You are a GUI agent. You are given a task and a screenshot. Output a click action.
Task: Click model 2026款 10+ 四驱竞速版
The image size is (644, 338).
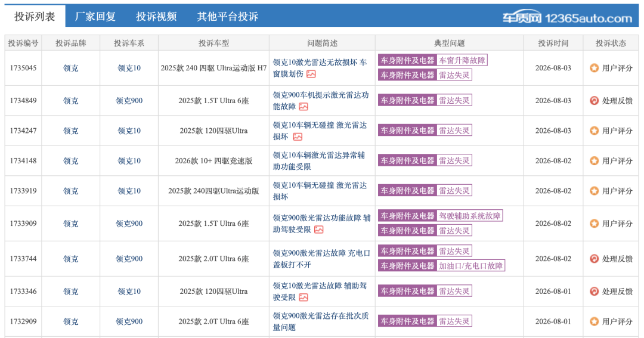click(213, 161)
